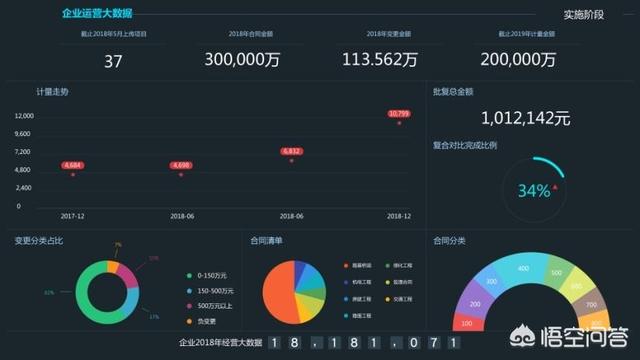640x360 pixels.
Task: Click the green 500 gauge segment
Action: point(557,272)
